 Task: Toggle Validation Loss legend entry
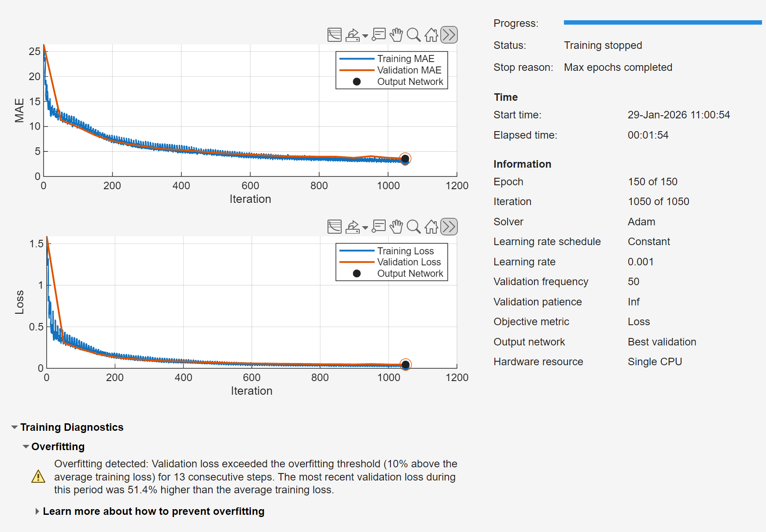[409, 262]
